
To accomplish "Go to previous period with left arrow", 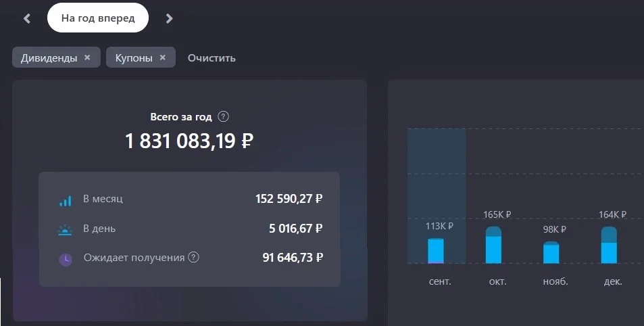I will [27, 18].
